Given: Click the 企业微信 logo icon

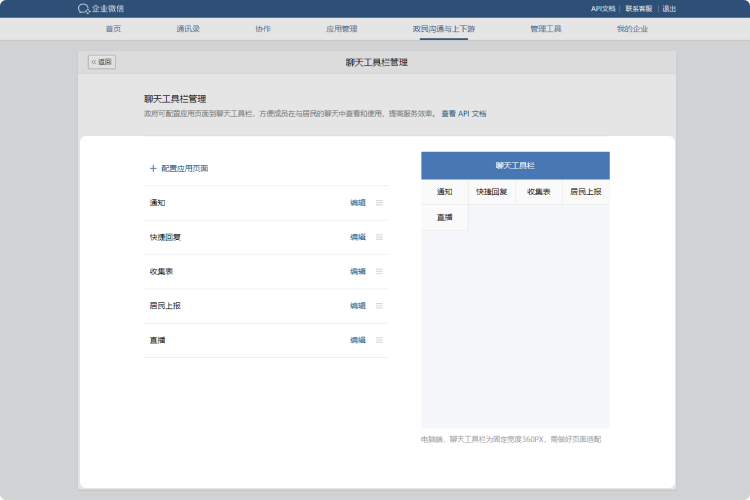Looking at the screenshot, I should tap(84, 9).
